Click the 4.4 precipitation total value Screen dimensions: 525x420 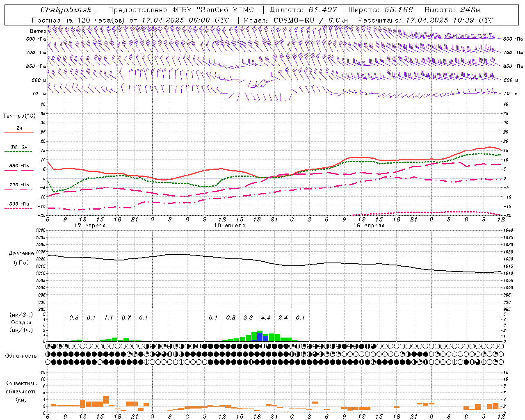[x=266, y=317]
